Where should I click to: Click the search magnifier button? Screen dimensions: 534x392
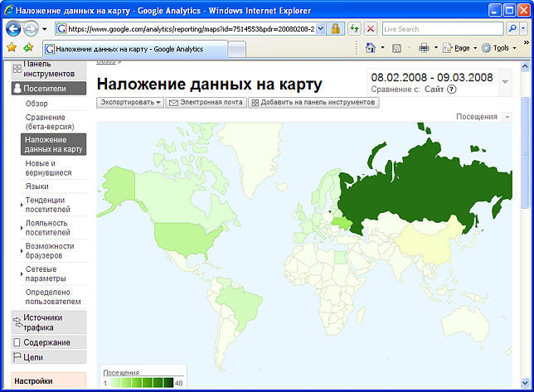click(512, 29)
